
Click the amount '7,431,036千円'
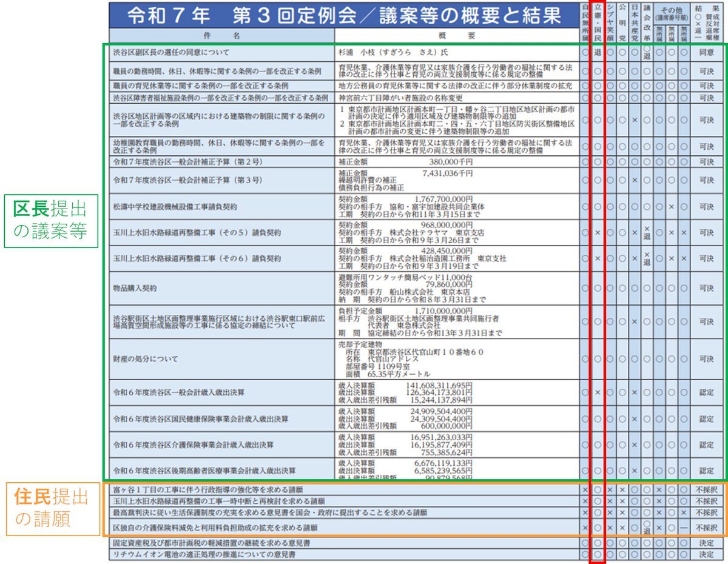tap(447, 173)
